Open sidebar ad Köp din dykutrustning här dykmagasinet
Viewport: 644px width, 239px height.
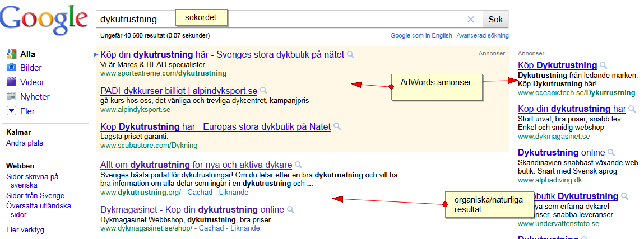point(572,109)
